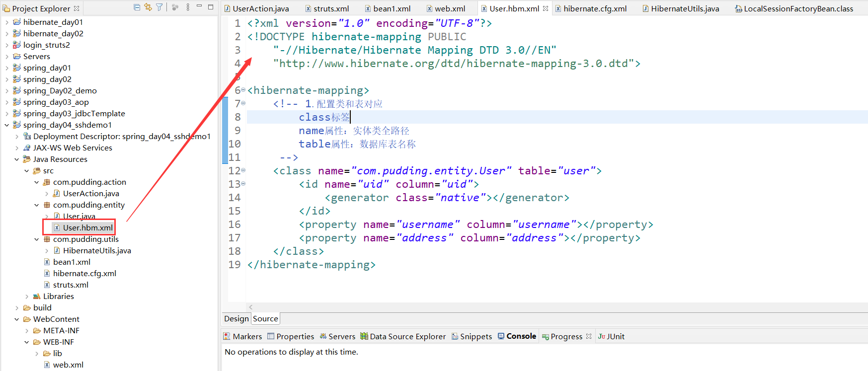The image size is (868, 371).
Task: Open the Properties view
Action: click(291, 336)
